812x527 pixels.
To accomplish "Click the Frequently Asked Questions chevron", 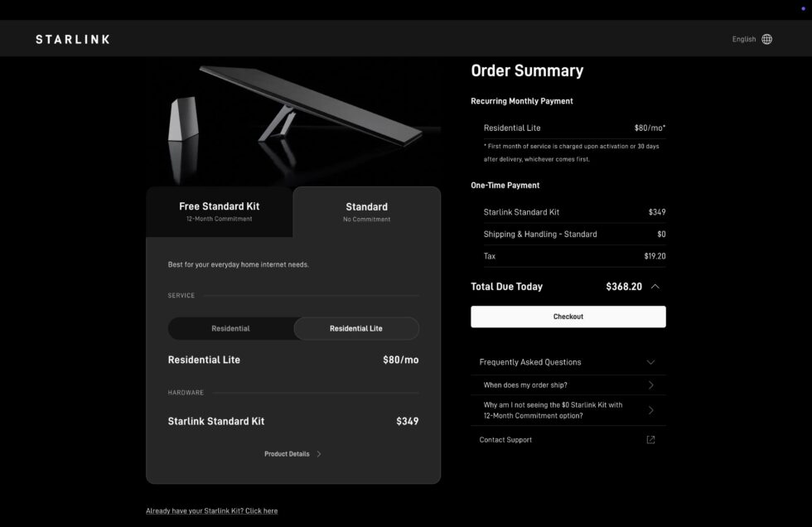I will click(651, 362).
